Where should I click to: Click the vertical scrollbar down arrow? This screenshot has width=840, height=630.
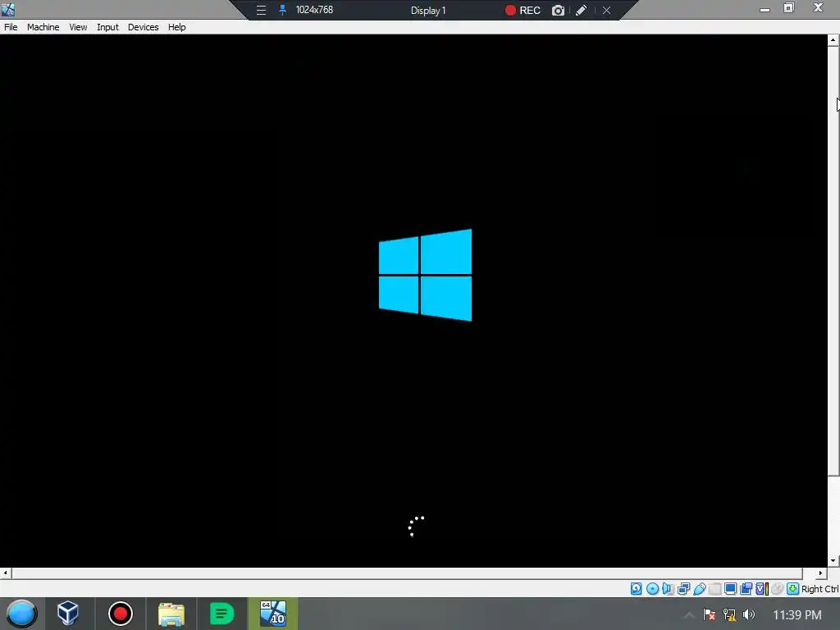(x=833, y=561)
